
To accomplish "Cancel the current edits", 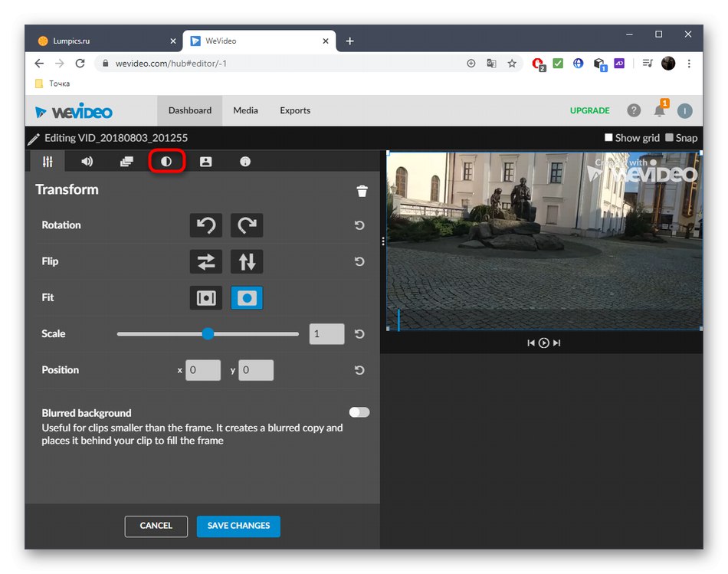I will pyautogui.click(x=156, y=526).
